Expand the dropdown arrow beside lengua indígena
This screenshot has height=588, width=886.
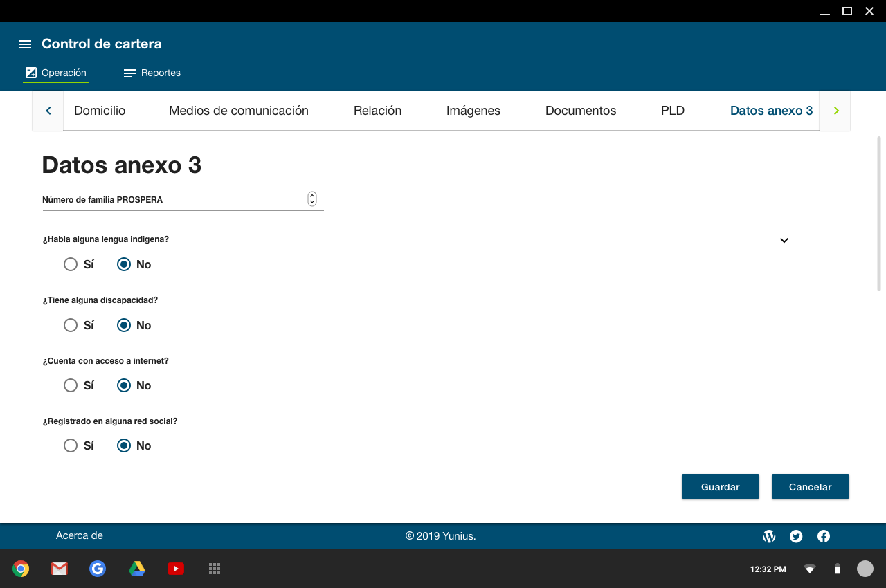784,241
